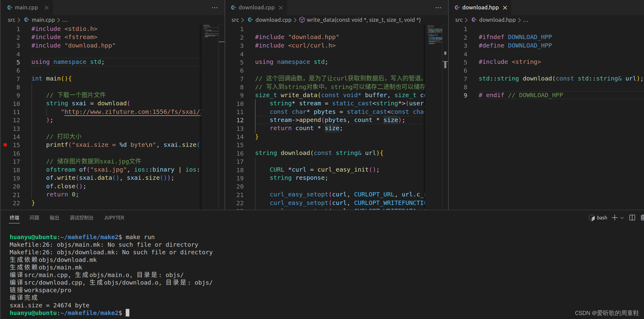Click '链接workspace/pro' terminal line
The width and height of the screenshot is (644, 319).
pyautogui.click(x=40, y=290)
